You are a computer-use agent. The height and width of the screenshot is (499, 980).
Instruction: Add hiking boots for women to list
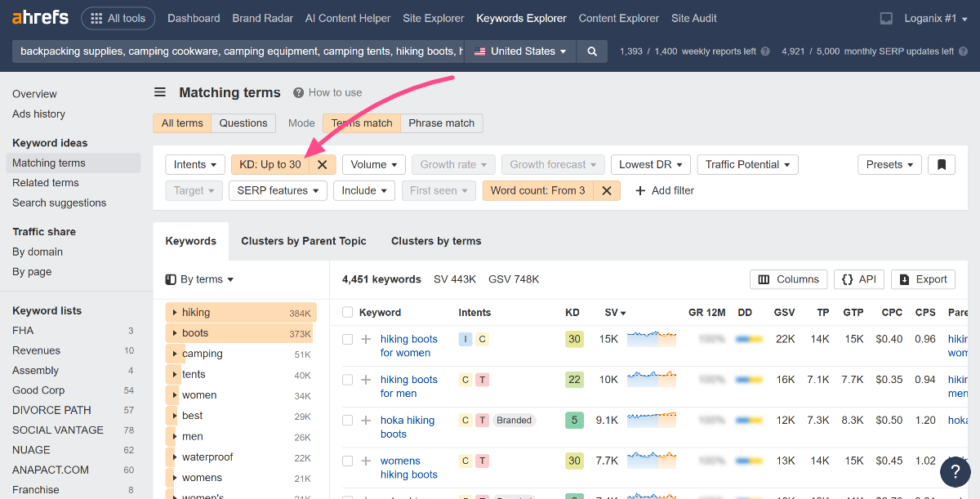click(x=366, y=339)
